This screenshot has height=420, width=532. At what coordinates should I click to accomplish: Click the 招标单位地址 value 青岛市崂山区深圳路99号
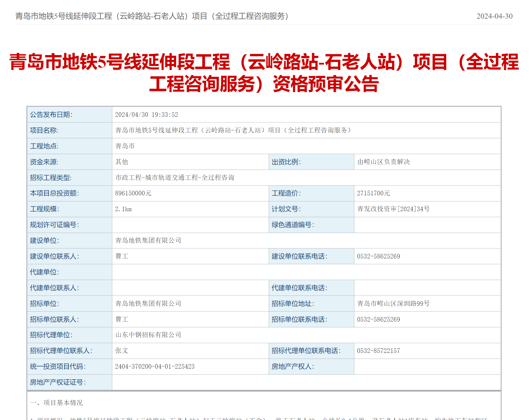[393, 304]
